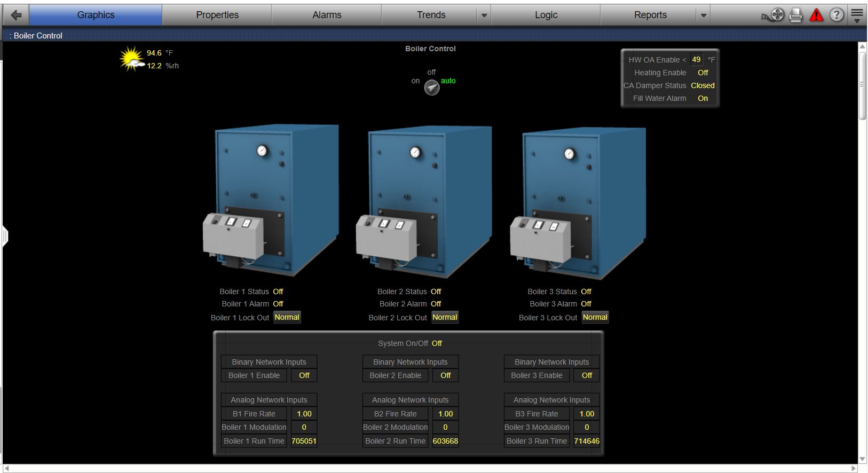868x473 pixels.
Task: Click the vertical scrollbar thumb
Action: tap(862, 85)
